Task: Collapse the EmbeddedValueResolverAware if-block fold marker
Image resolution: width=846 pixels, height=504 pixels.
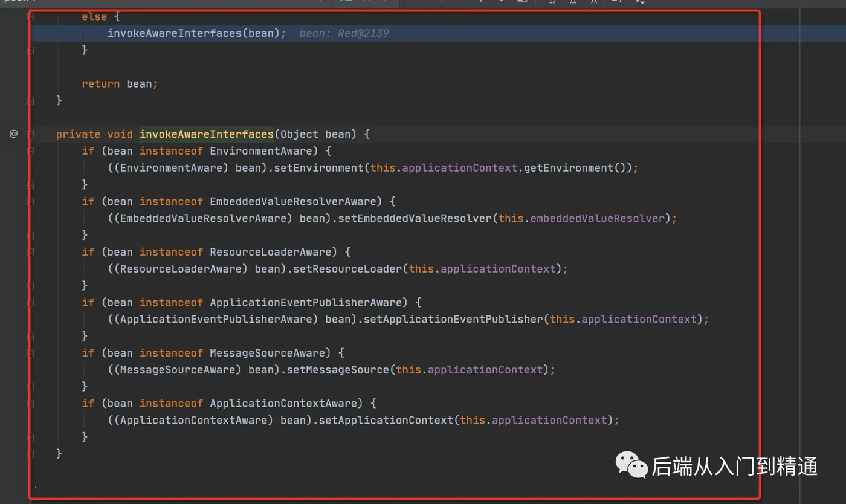Action: 31,201
